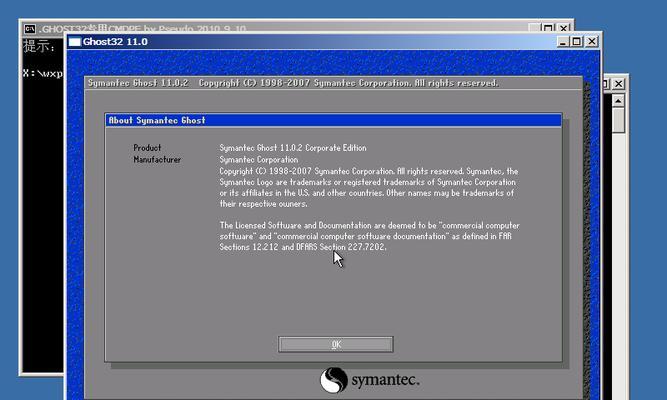Click "Symantec Ghost 11.0.2 Corporate Edition" text
The height and width of the screenshot is (400, 667).
[293, 148]
